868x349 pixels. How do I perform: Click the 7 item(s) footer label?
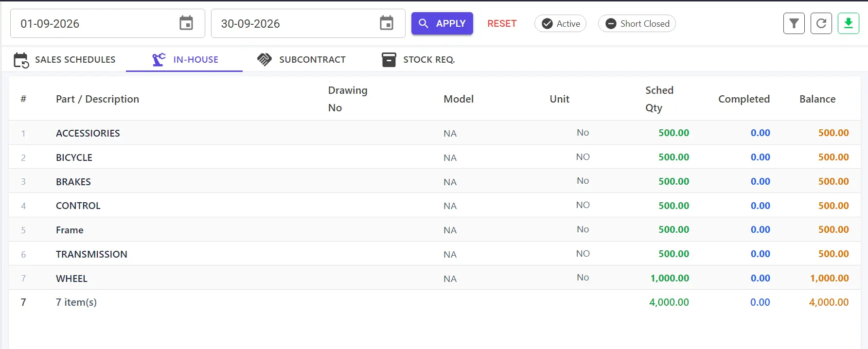pyautogui.click(x=76, y=302)
